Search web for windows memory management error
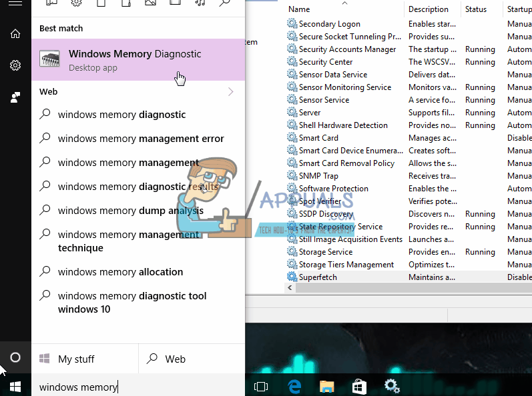Screen dimensions: 532x396 click(x=138, y=139)
